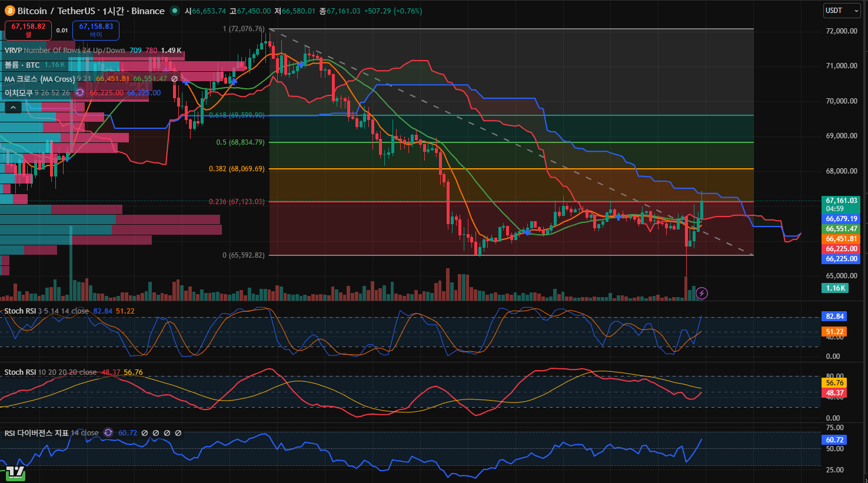
Task: Click the RSI divergence purple refresh icon
Action: pos(108,433)
